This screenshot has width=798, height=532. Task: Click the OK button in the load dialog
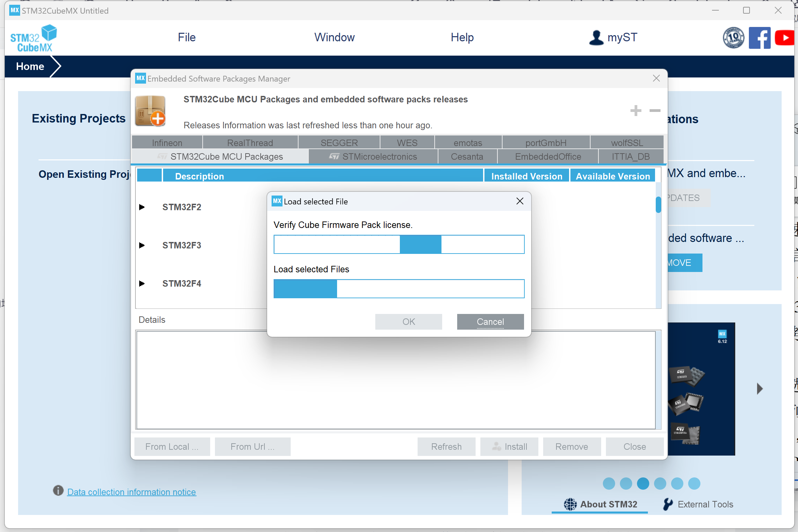[408, 322]
